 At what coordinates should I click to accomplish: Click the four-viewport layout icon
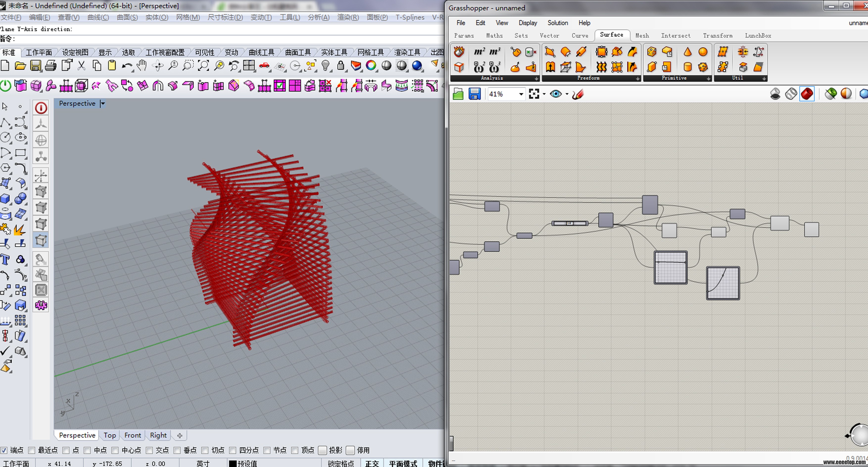tap(249, 65)
